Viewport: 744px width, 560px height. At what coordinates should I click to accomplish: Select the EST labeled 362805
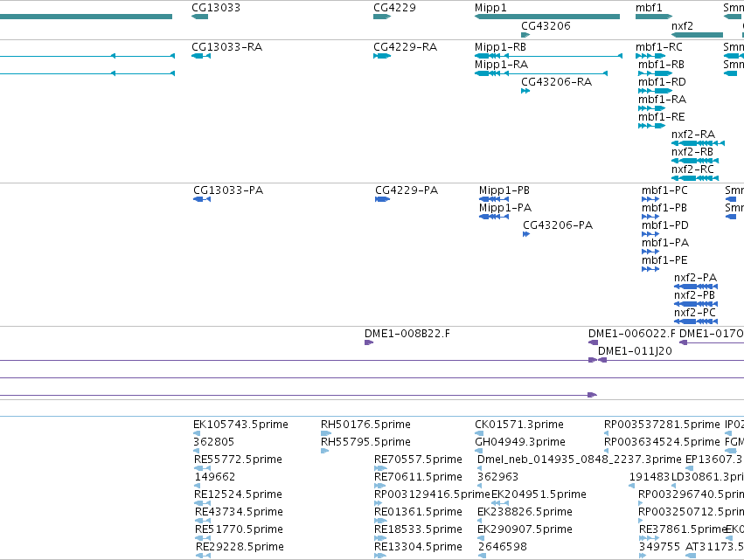[197, 451]
